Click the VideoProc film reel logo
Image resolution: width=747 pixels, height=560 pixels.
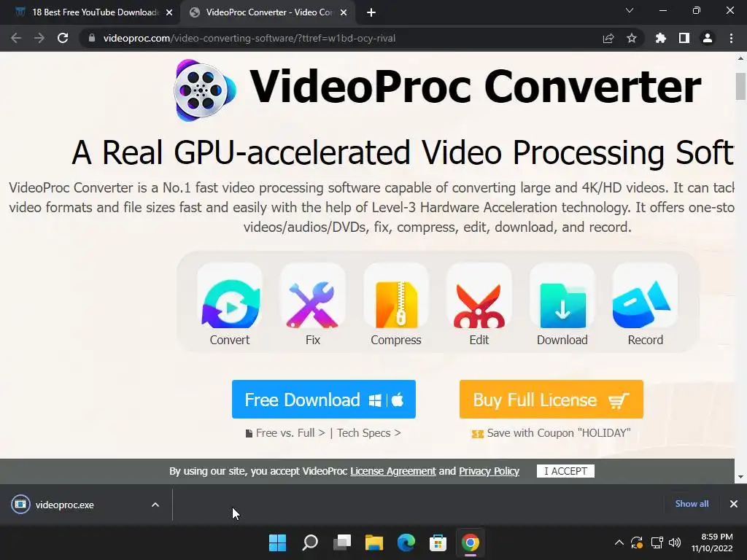[x=205, y=90]
